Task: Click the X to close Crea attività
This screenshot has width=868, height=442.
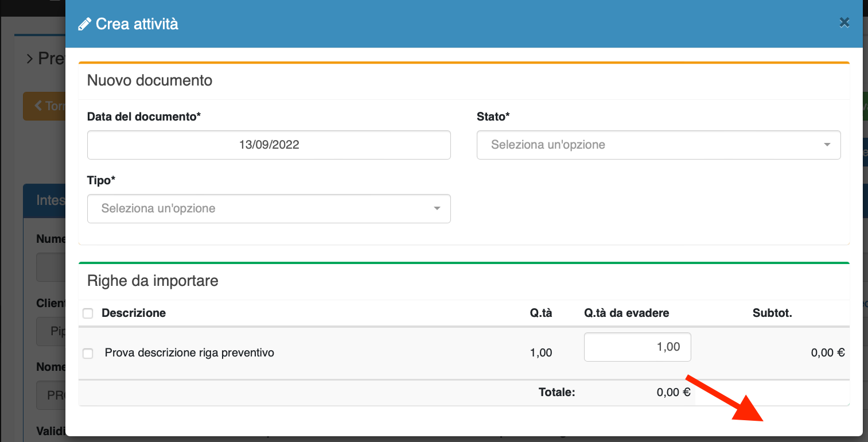Action: point(844,22)
